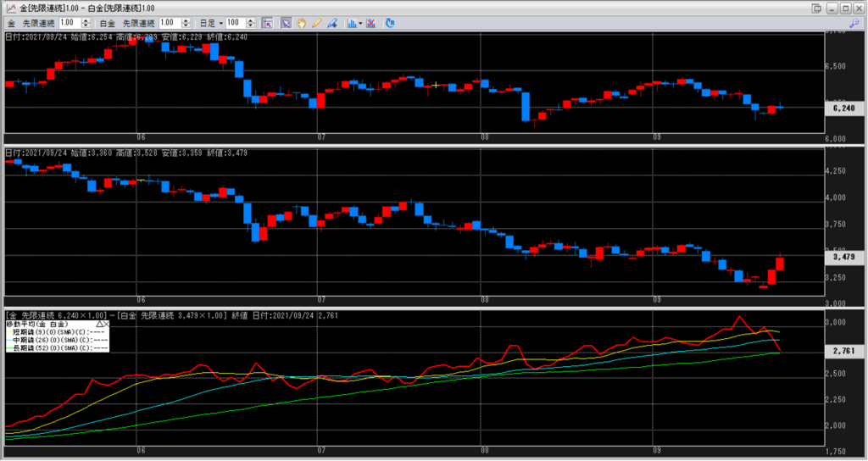Choose the brush marker tool
The width and height of the screenshot is (868, 461).
pyautogui.click(x=331, y=22)
